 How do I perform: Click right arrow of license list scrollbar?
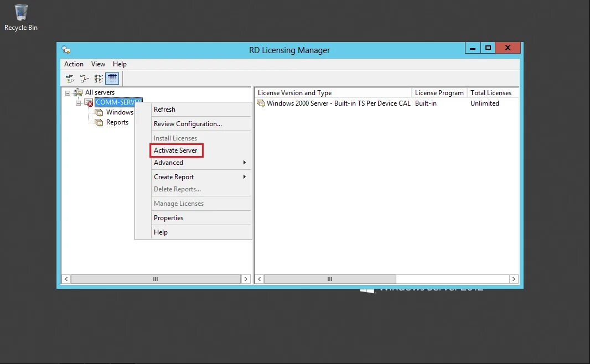[514, 279]
